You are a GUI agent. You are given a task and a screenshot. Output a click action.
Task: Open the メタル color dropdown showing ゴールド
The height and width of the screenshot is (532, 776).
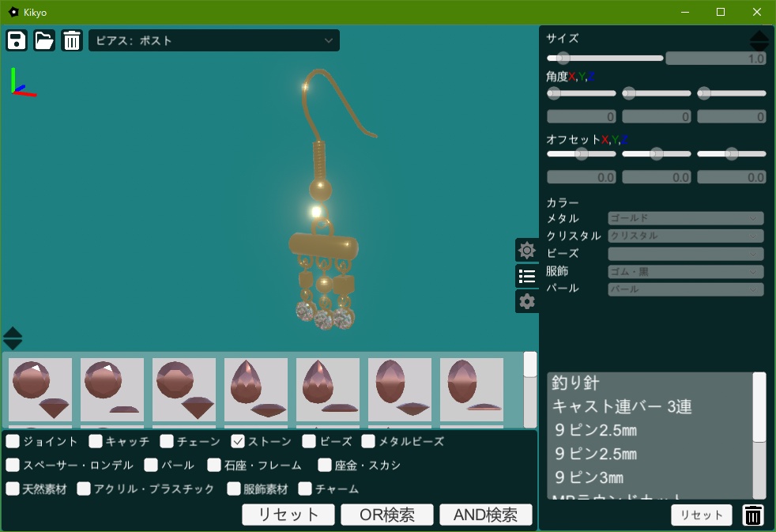pos(684,218)
